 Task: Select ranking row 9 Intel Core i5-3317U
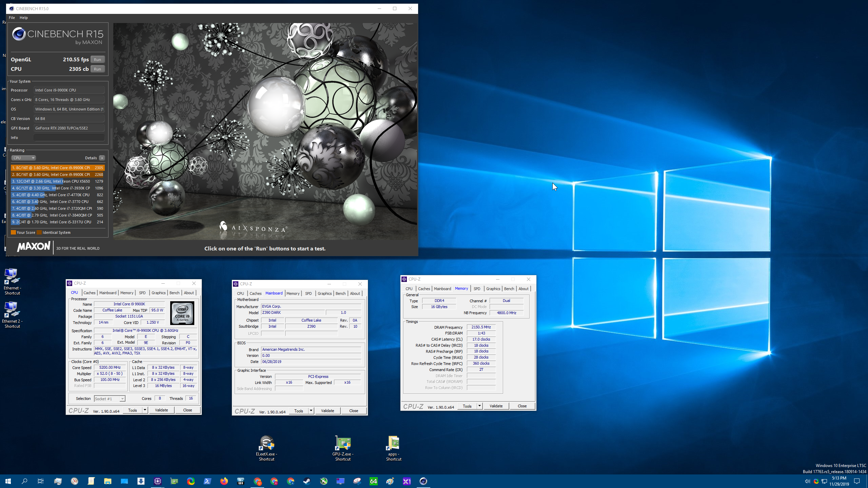pyautogui.click(x=58, y=222)
